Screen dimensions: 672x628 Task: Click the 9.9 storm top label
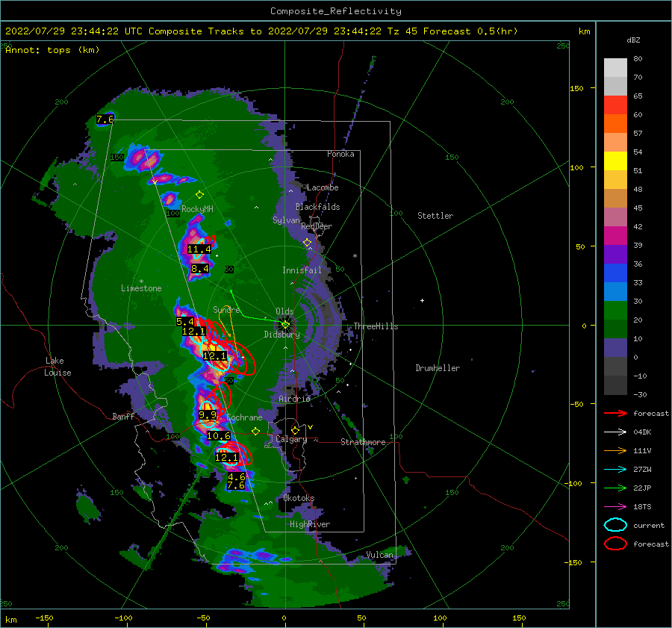[x=208, y=415]
